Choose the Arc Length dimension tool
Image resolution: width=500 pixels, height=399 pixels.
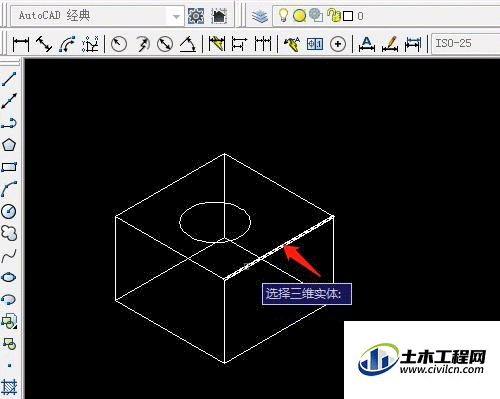point(67,44)
